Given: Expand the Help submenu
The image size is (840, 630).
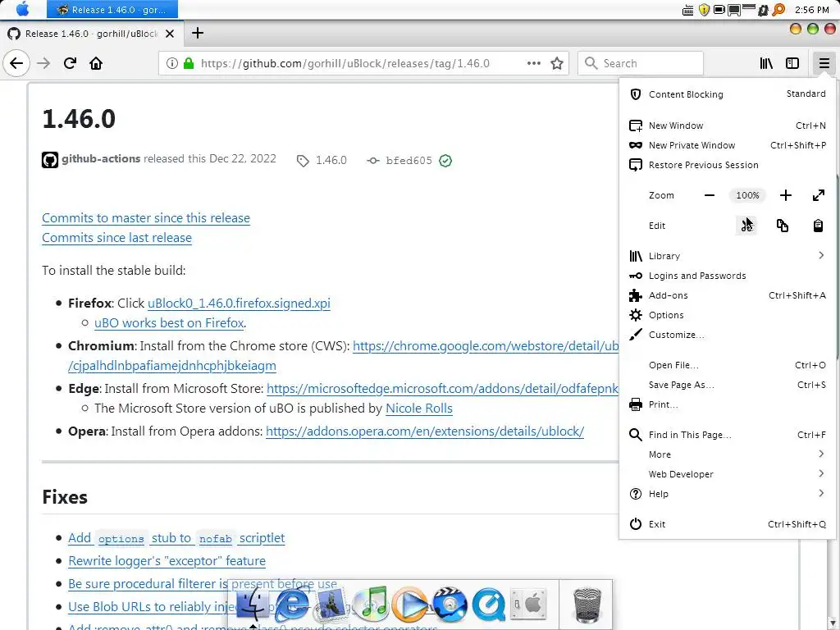Looking at the screenshot, I should click(727, 494).
